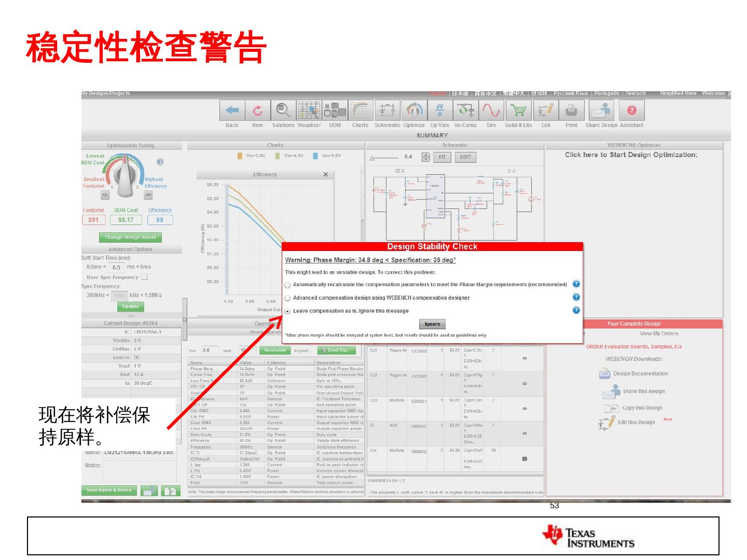This screenshot has height=560, width=747.
Task: Switch language to Português
Action: coord(606,93)
